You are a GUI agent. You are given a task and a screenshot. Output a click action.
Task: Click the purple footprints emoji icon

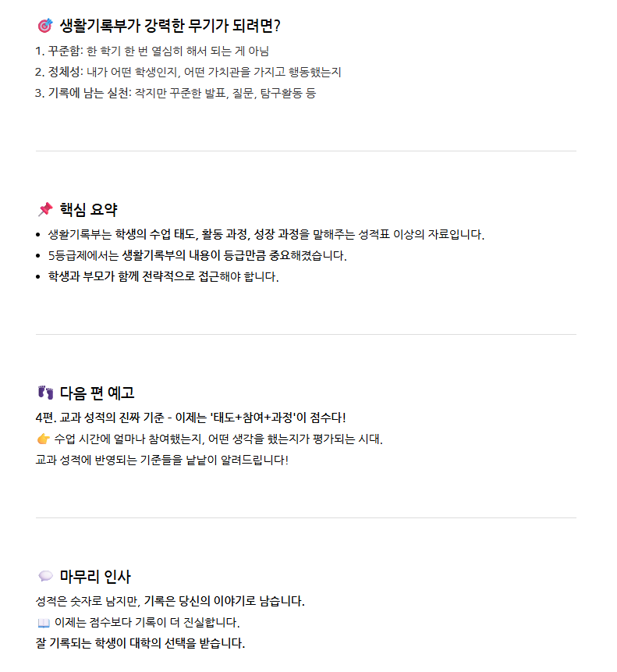click(x=45, y=393)
